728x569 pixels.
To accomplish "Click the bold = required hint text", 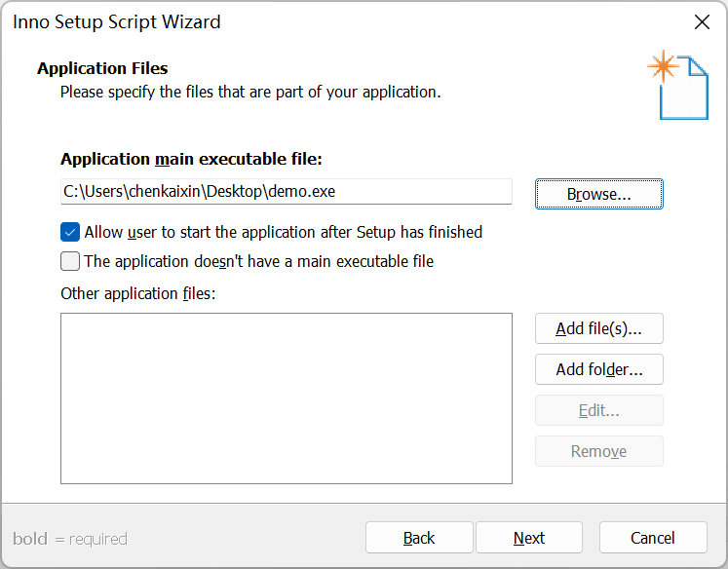I will [70, 539].
